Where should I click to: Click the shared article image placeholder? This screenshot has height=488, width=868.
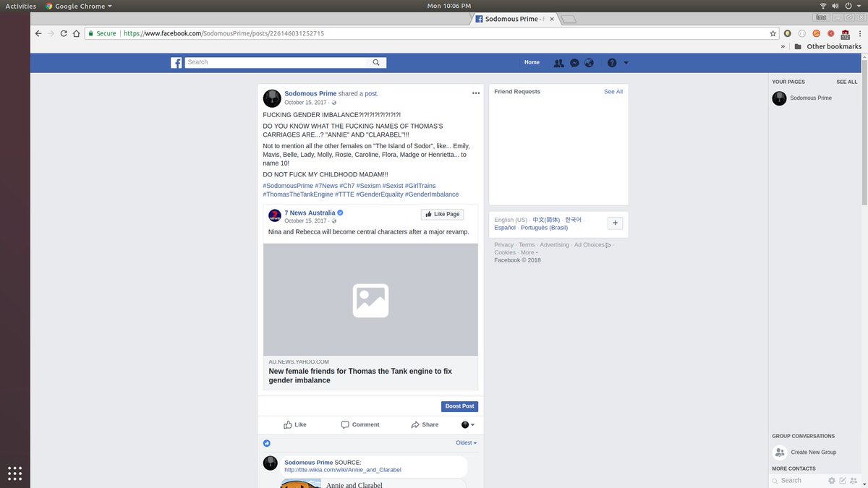[370, 300]
